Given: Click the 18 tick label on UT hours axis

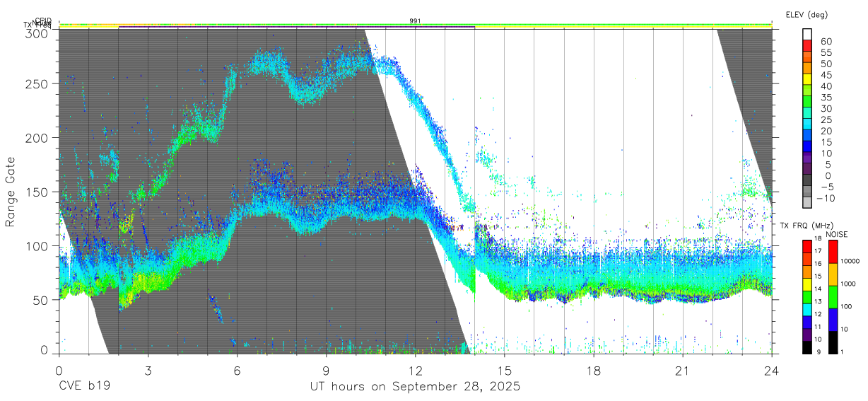Looking at the screenshot, I should (x=593, y=370).
